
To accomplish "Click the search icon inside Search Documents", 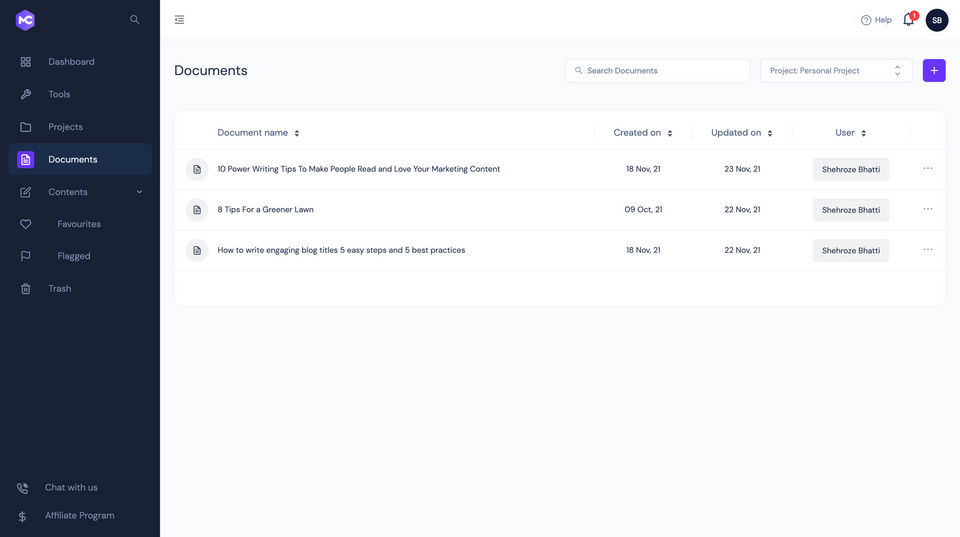I will tap(578, 70).
